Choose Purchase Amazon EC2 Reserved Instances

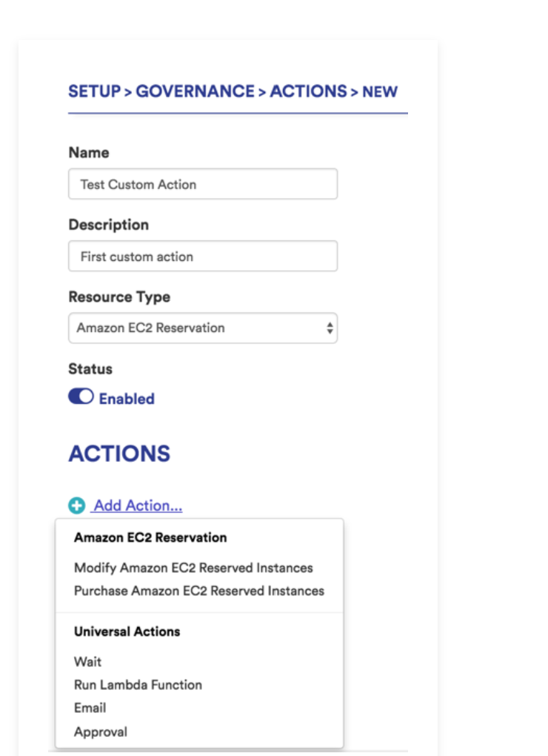pos(199,591)
